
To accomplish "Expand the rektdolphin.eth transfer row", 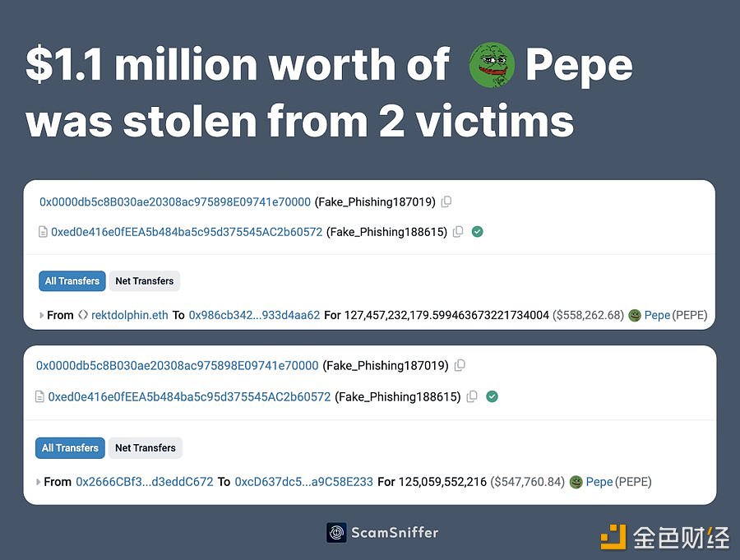I will coord(42,316).
